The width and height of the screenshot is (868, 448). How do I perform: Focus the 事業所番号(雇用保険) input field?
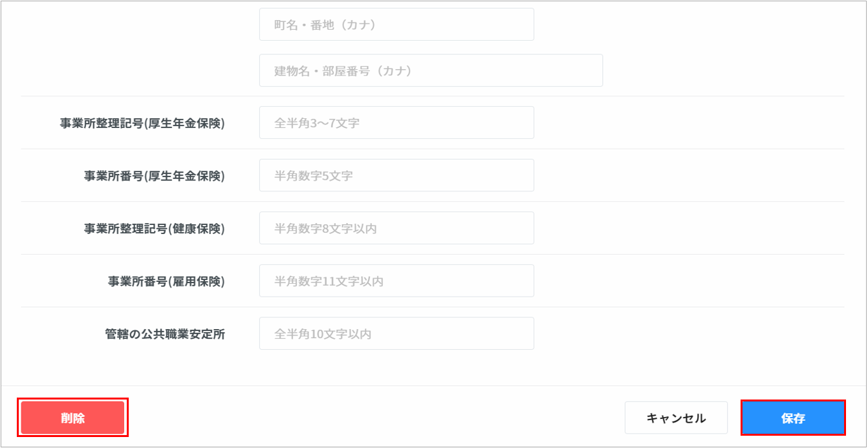click(396, 281)
